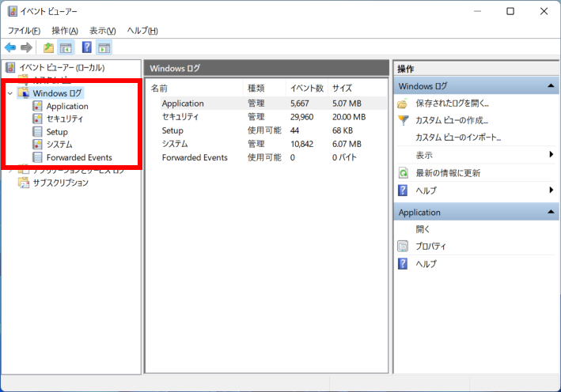The width and height of the screenshot is (561, 392).
Task: Click the 5,667 event count cell
Action: pos(299,104)
